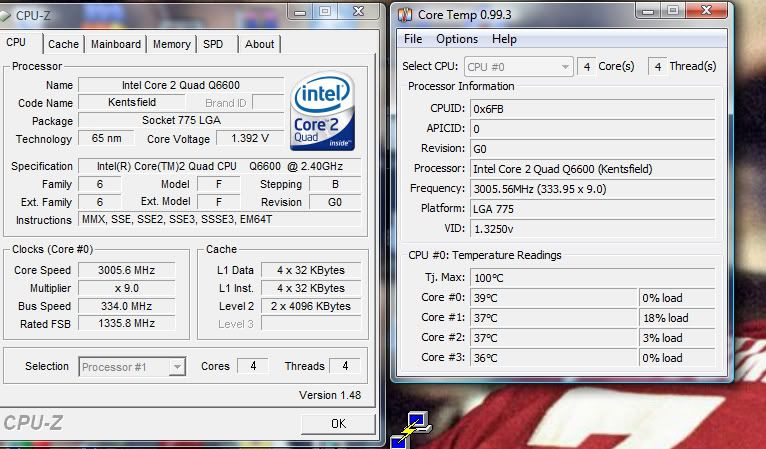Expand the Select CPU dropdown in Core Temp
This screenshot has height=449, width=766.
click(518, 67)
